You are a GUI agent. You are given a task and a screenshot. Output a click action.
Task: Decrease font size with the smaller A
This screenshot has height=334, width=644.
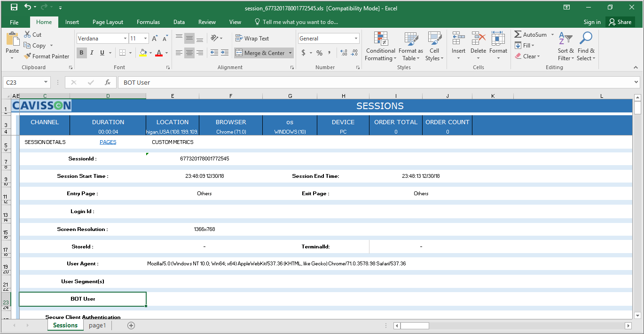(165, 39)
